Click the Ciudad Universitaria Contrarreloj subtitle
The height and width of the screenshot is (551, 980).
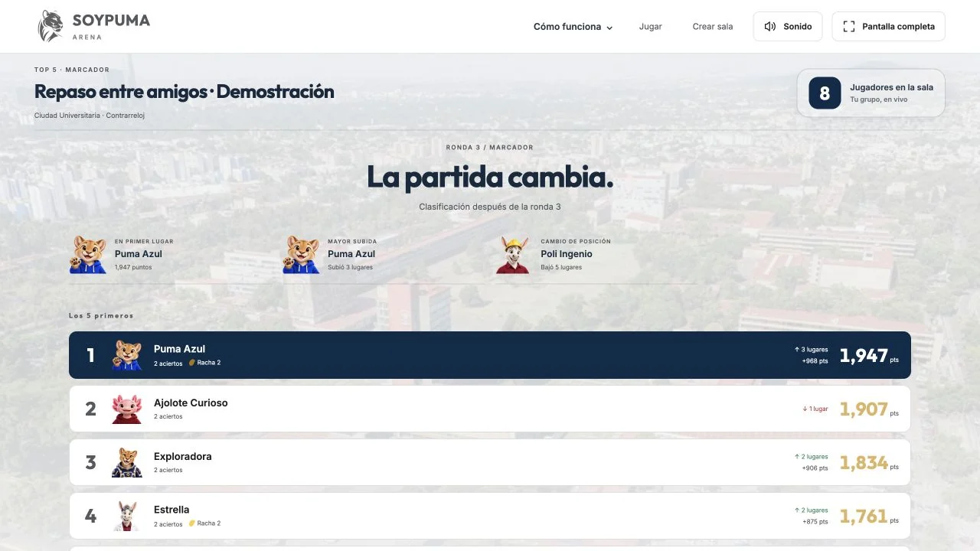tap(90, 116)
